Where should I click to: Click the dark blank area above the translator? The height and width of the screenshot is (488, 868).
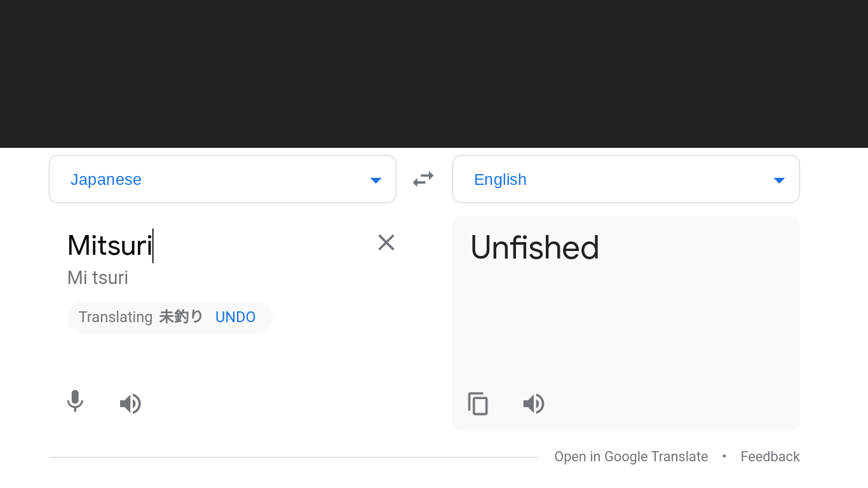point(434,74)
